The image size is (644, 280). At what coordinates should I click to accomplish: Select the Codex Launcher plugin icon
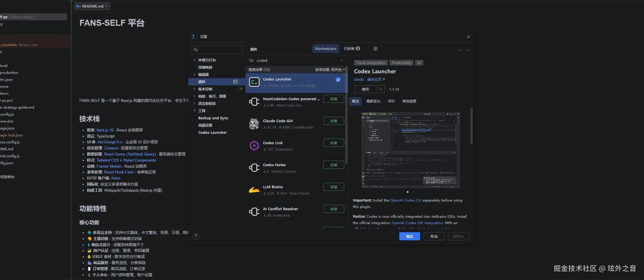(254, 82)
